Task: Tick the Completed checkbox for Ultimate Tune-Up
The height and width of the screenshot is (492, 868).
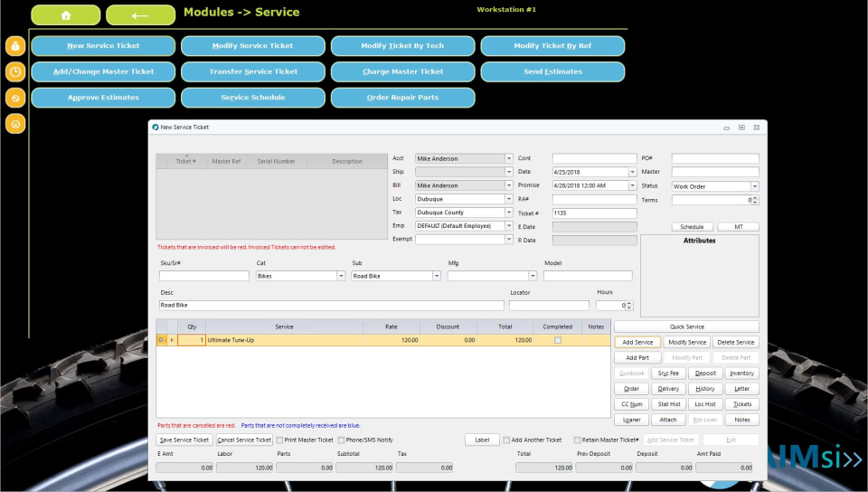Action: click(557, 340)
